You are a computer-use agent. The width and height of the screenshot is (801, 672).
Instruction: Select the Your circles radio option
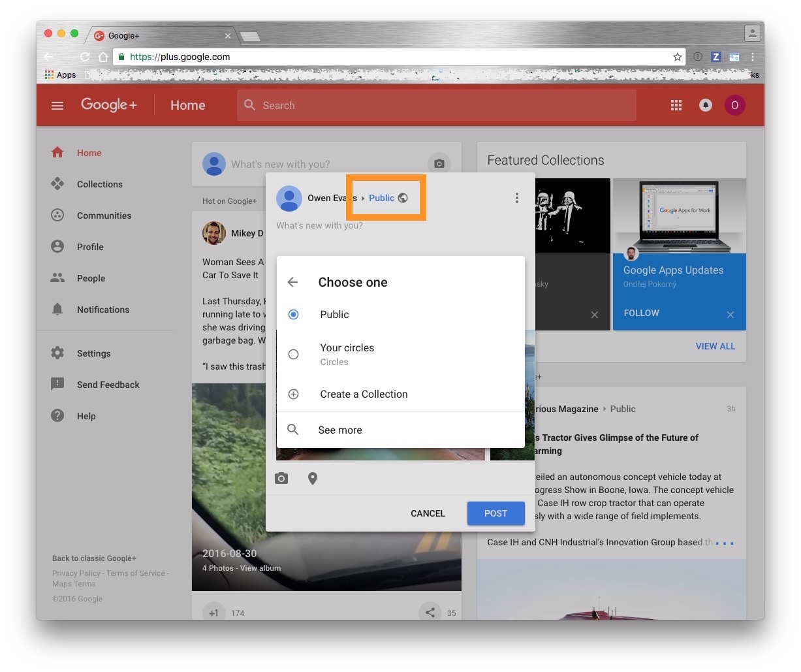click(294, 354)
